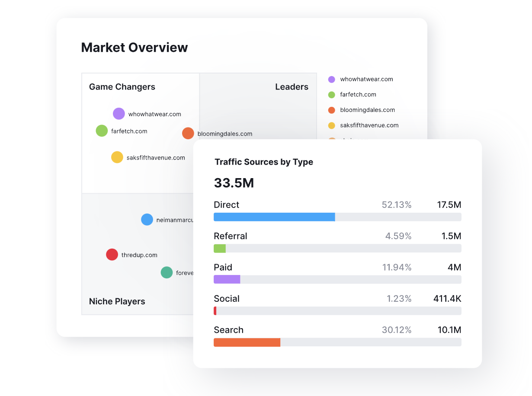Click the 1.23% Social percentage
Screen dimensions: 532x396
[x=399, y=299]
